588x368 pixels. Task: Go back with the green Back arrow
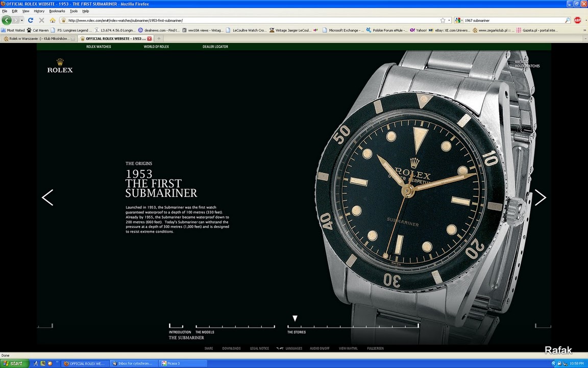pos(6,20)
